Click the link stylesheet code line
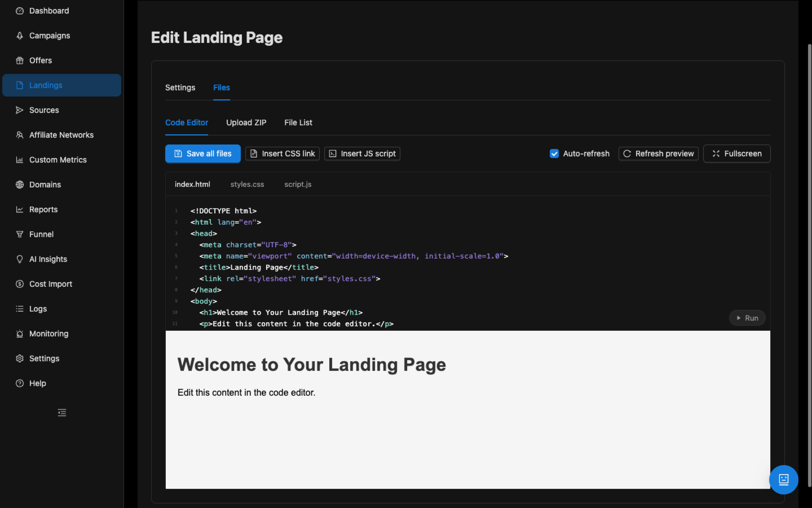 click(x=290, y=279)
